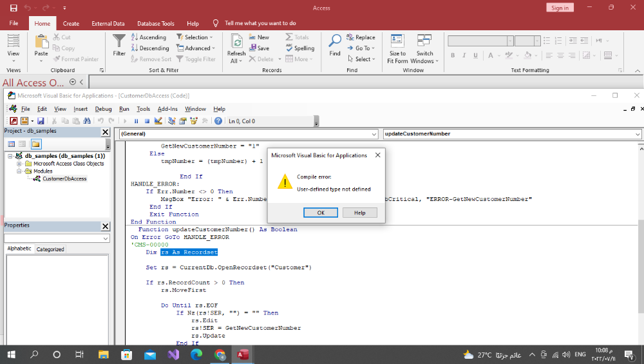Image resolution: width=644 pixels, height=364 pixels.
Task: Click the Design Mode icon
Action: click(x=158, y=120)
